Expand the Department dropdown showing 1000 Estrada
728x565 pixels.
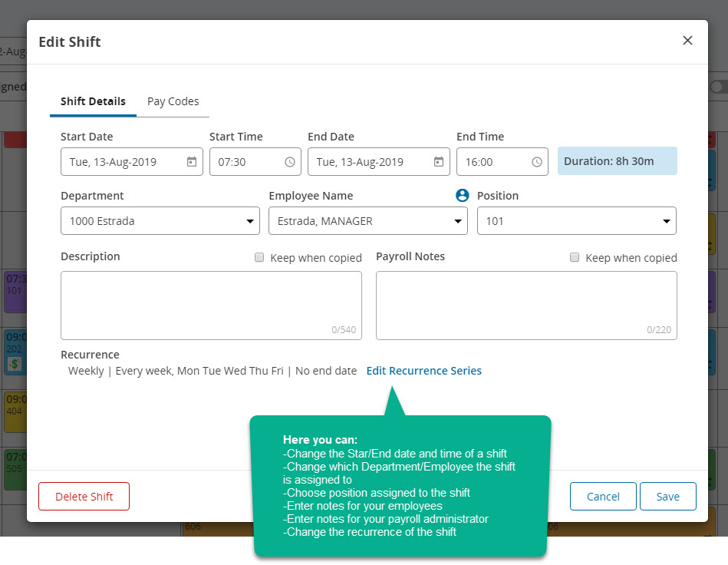point(160,221)
